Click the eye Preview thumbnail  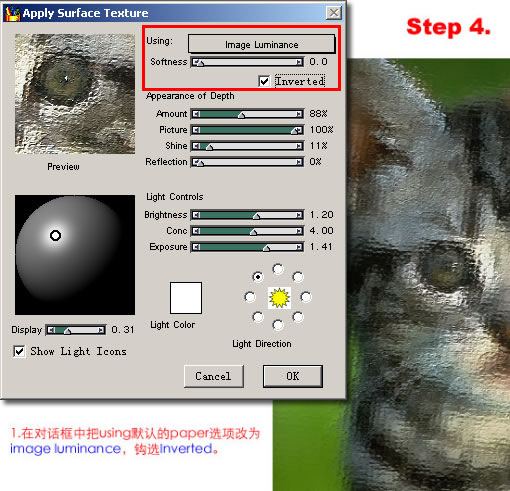click(x=75, y=94)
